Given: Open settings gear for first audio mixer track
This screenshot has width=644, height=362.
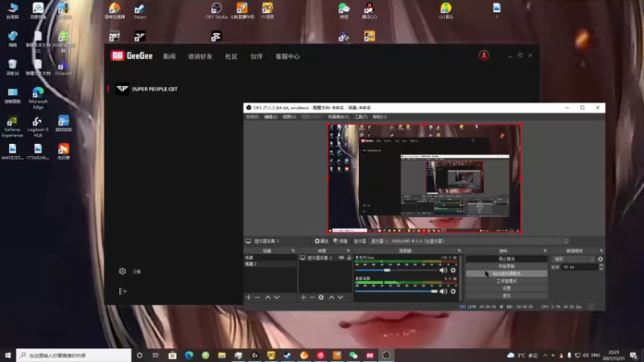Looking at the screenshot, I should pyautogui.click(x=453, y=270).
